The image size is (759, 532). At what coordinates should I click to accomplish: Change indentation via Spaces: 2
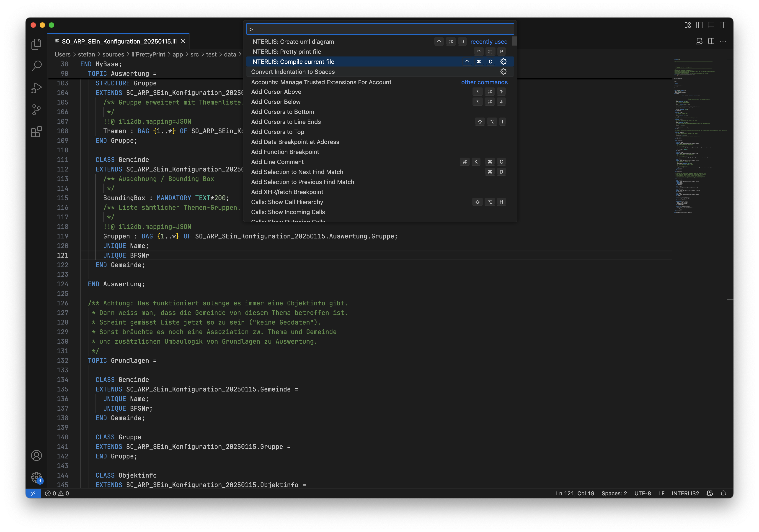(x=614, y=493)
